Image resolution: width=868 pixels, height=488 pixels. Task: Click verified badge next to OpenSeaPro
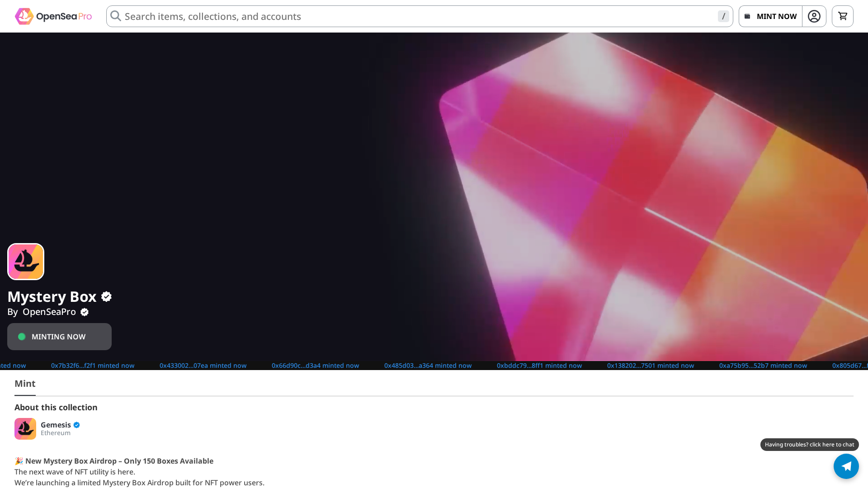click(x=85, y=312)
